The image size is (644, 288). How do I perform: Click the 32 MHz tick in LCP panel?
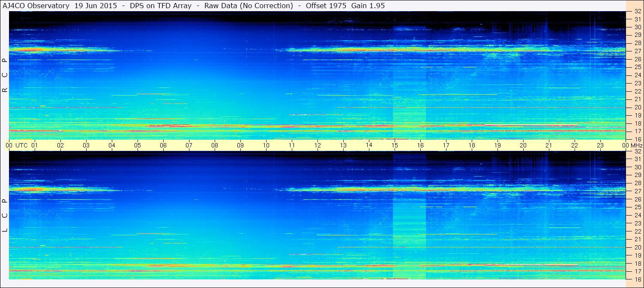pyautogui.click(x=638, y=151)
